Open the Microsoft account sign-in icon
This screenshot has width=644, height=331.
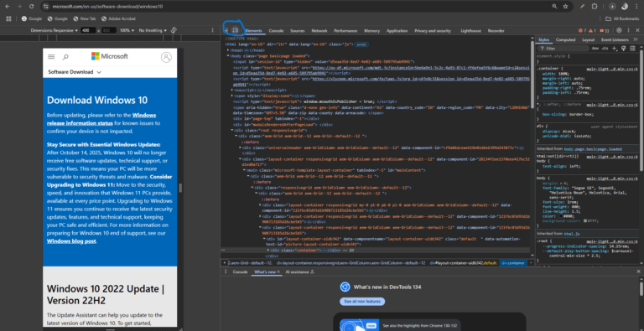click(x=166, y=57)
